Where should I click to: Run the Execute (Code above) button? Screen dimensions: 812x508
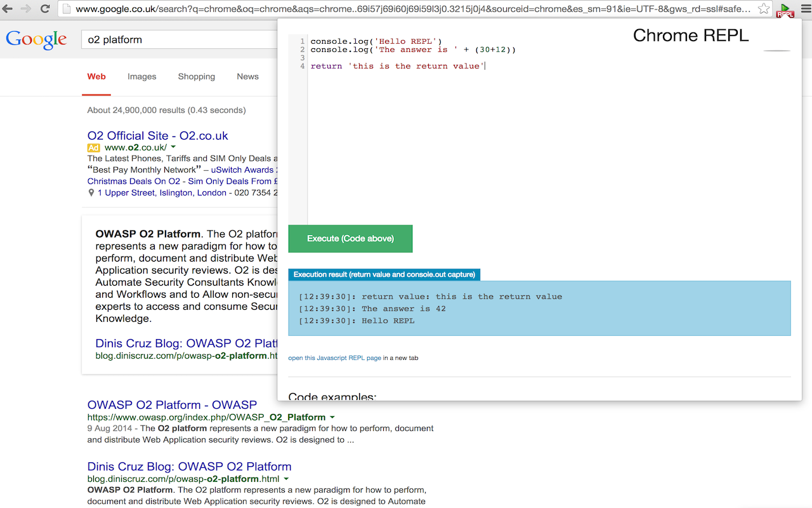pos(350,239)
